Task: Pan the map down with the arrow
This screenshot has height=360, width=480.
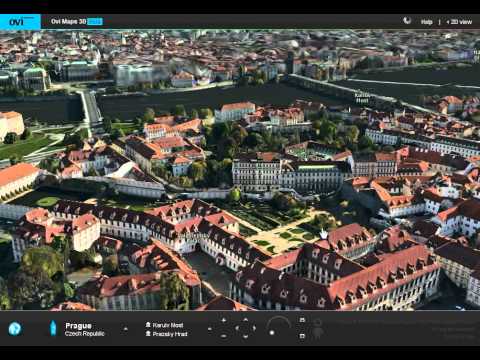Action: 246,337
